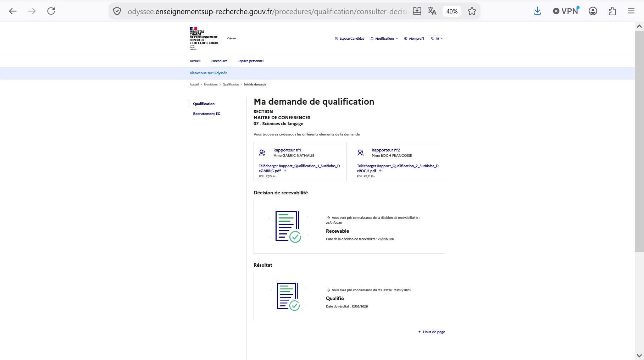Click the address bar URL field

tap(267, 11)
